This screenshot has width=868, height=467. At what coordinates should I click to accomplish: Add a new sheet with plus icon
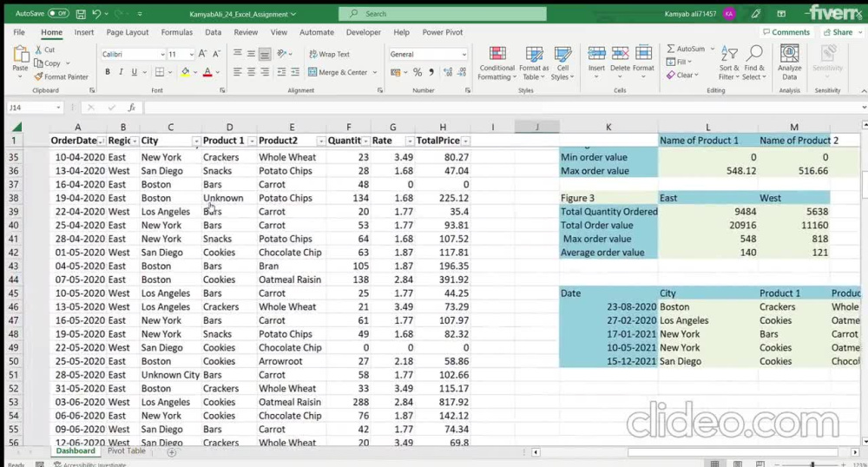point(172,452)
